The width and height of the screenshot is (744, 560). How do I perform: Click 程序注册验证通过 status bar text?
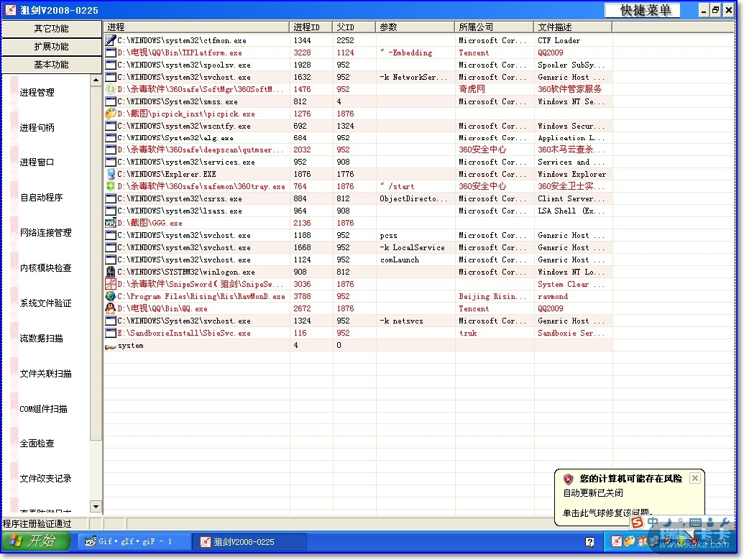coord(37,523)
